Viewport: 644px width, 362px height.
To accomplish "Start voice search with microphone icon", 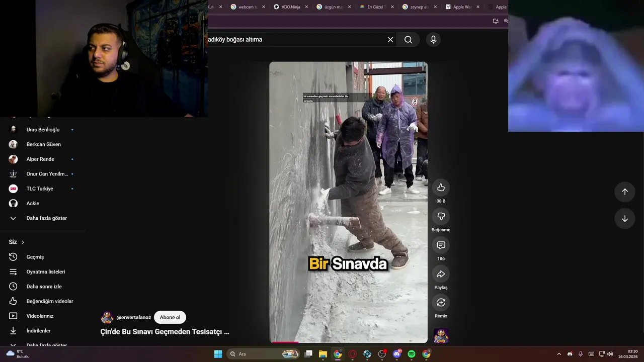I will [x=433, y=40].
